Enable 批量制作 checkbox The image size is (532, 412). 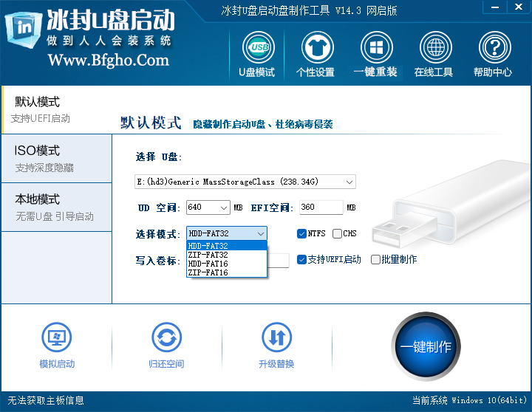(375, 260)
